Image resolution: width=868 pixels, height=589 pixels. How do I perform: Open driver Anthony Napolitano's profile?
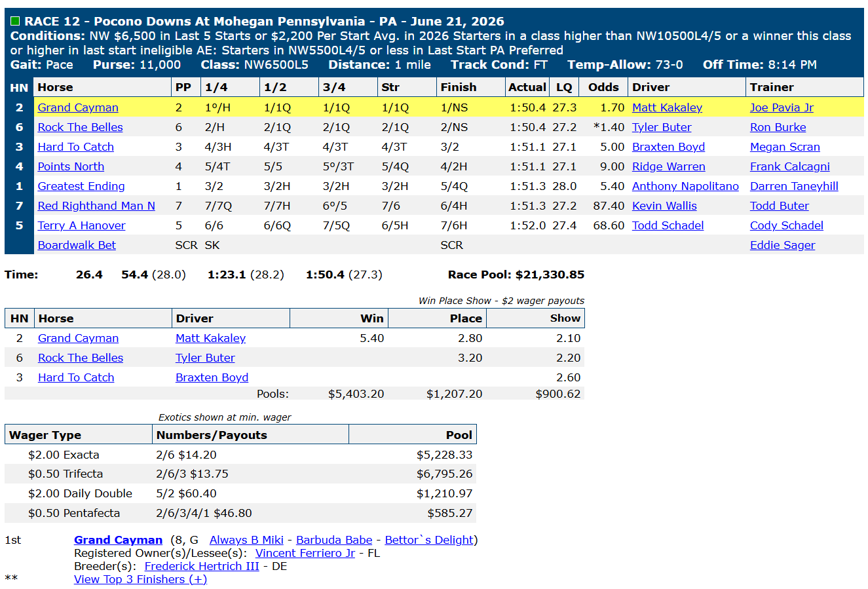click(x=685, y=186)
